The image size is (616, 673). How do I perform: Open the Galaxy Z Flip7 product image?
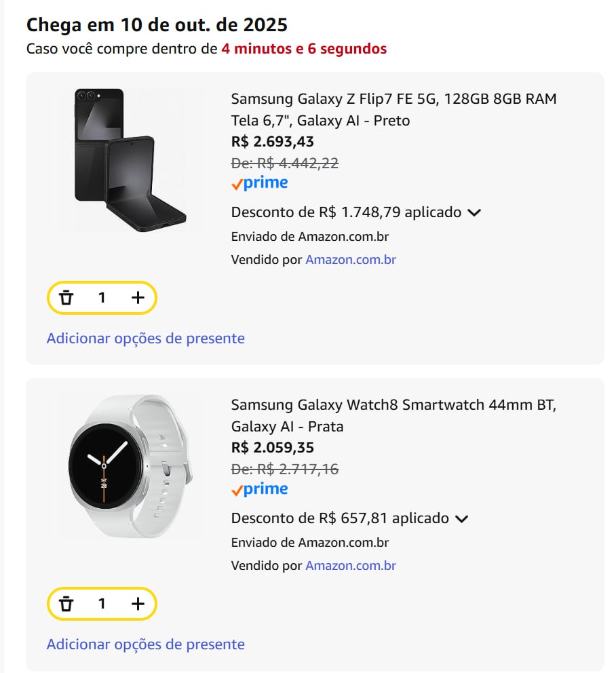[x=129, y=160]
